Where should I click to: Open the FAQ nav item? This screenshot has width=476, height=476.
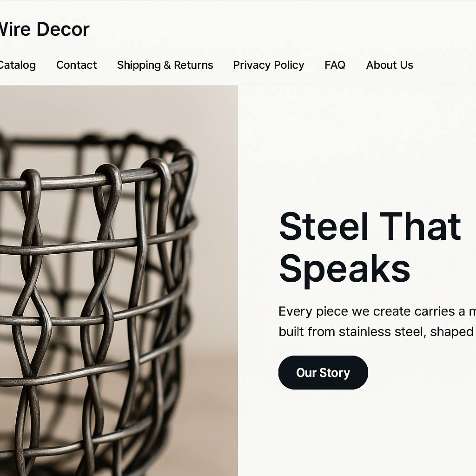pos(335,65)
